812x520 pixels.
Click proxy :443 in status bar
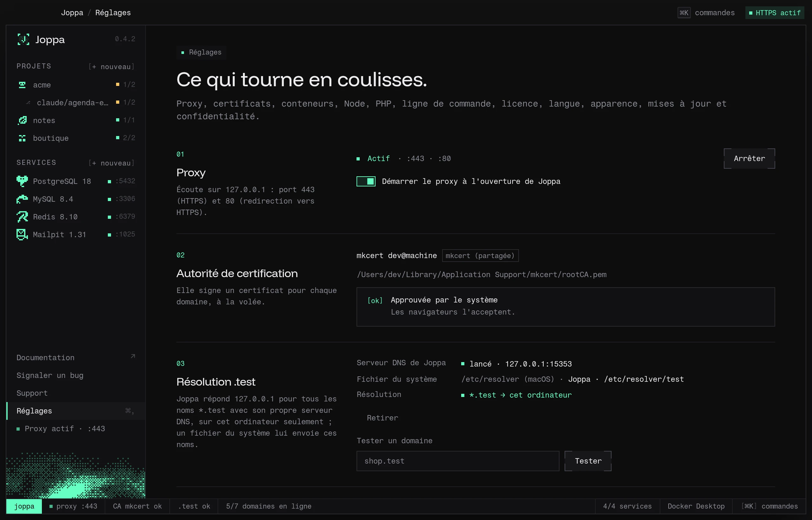(73, 506)
